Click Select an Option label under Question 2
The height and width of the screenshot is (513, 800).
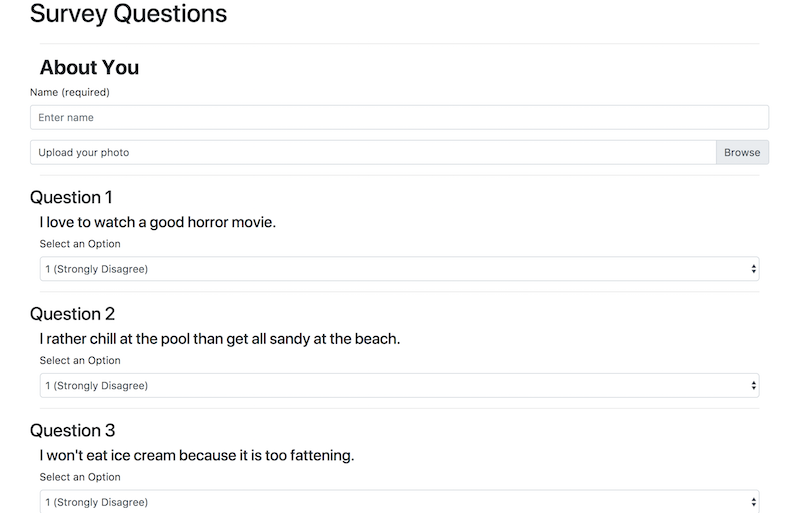click(80, 360)
